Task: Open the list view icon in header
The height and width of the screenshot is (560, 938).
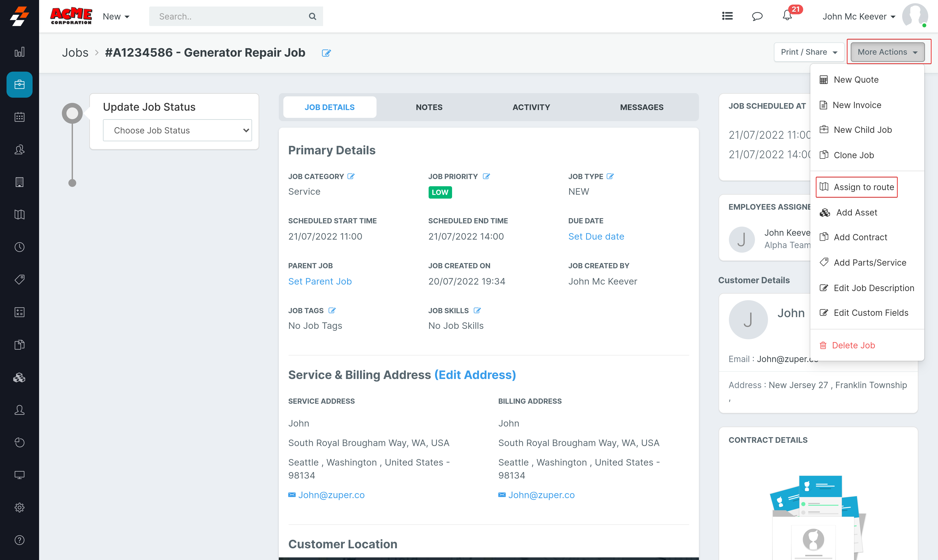Action: coord(727,16)
